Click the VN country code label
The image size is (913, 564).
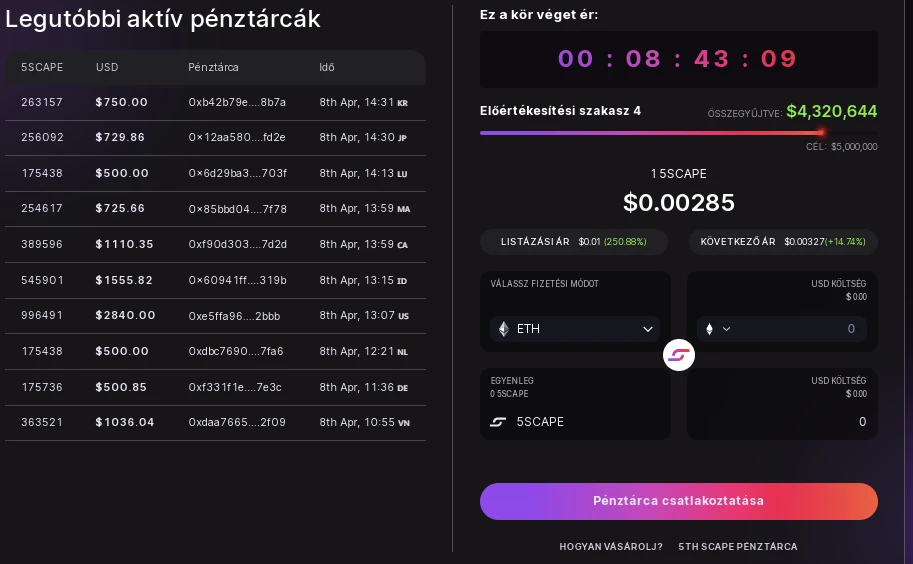pos(404,423)
